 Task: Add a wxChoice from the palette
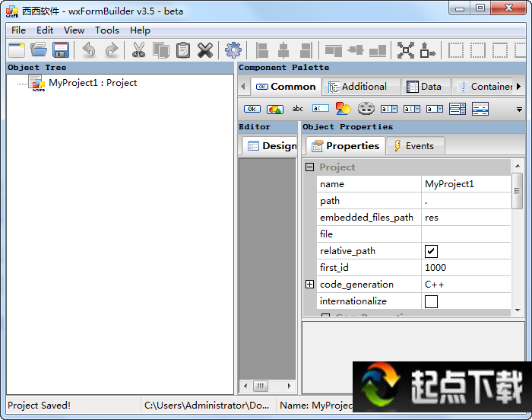click(435, 109)
